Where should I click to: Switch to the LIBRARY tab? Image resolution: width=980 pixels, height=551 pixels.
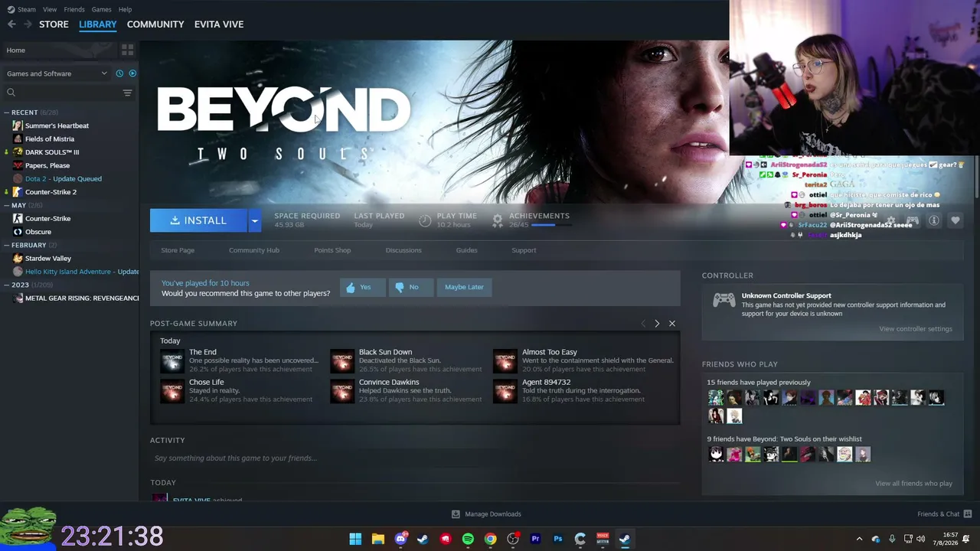98,24
